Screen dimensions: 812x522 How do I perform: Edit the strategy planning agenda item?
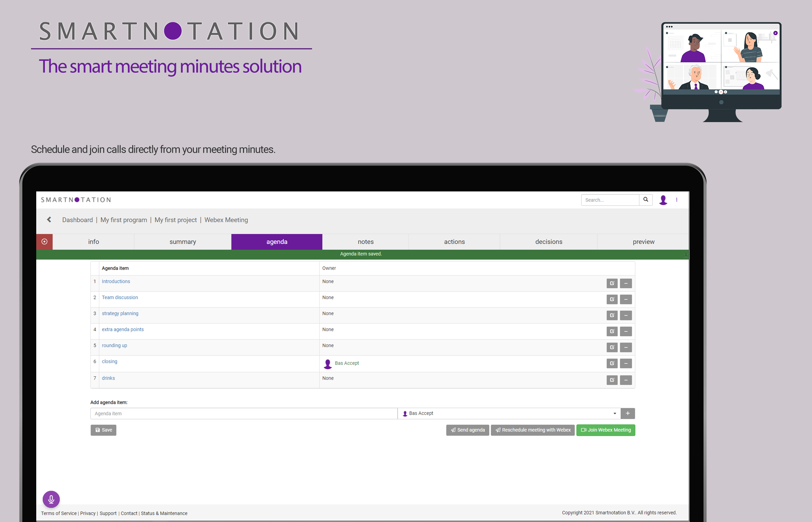[612, 315]
